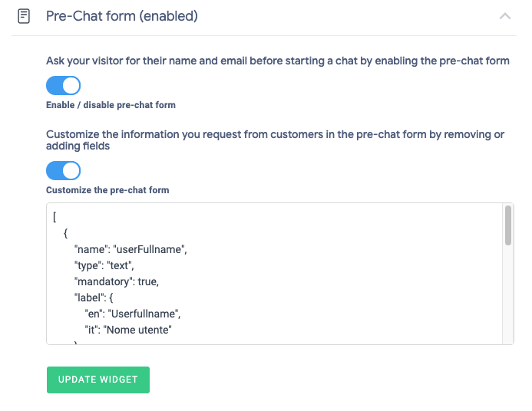Grab the JSON editor scrollbar thumb

[507, 226]
